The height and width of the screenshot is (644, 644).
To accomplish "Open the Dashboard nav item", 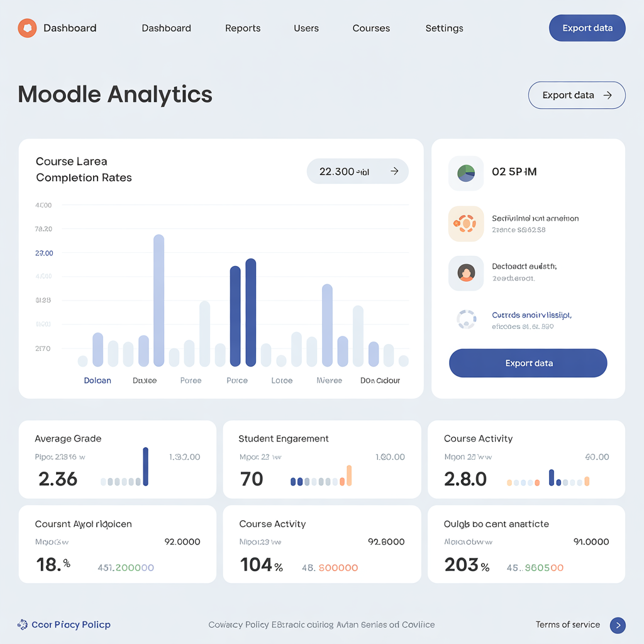I will click(166, 28).
